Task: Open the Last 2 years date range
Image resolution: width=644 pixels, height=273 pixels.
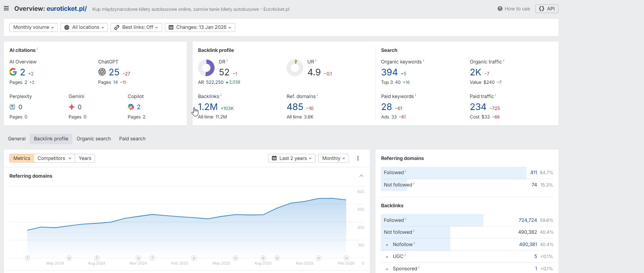Action: [x=292, y=158]
